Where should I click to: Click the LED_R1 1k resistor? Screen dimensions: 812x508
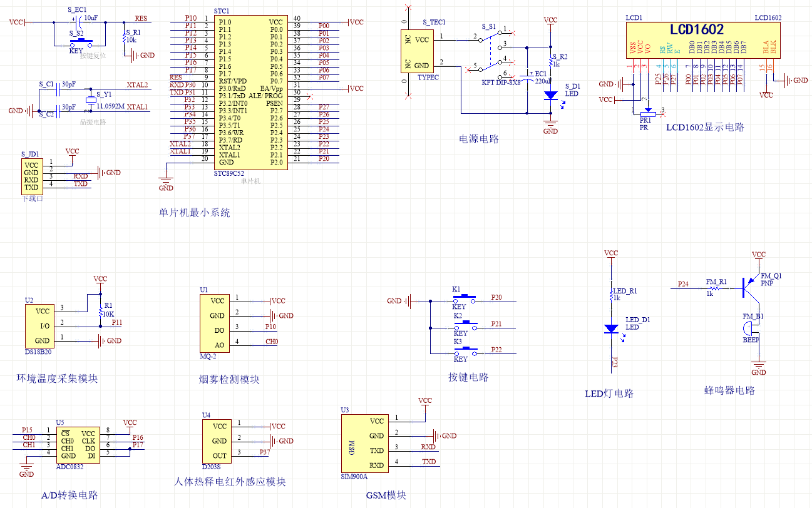point(610,295)
